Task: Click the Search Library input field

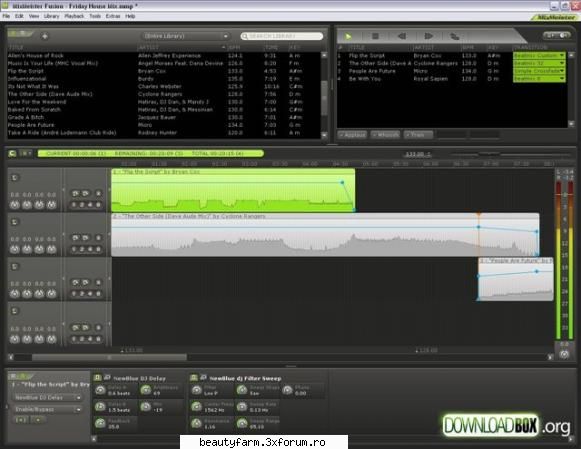Action: point(282,36)
